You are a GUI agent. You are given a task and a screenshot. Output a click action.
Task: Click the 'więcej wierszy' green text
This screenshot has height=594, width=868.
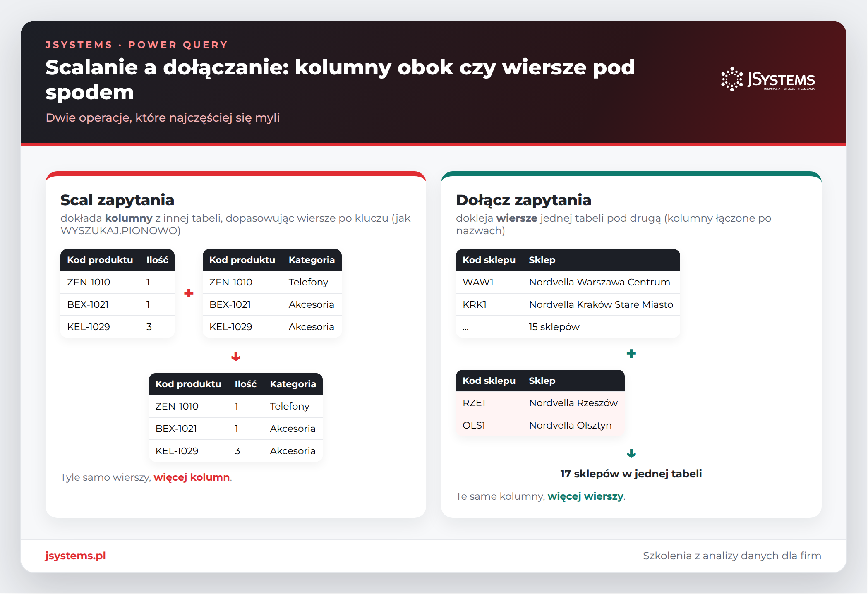tap(585, 496)
